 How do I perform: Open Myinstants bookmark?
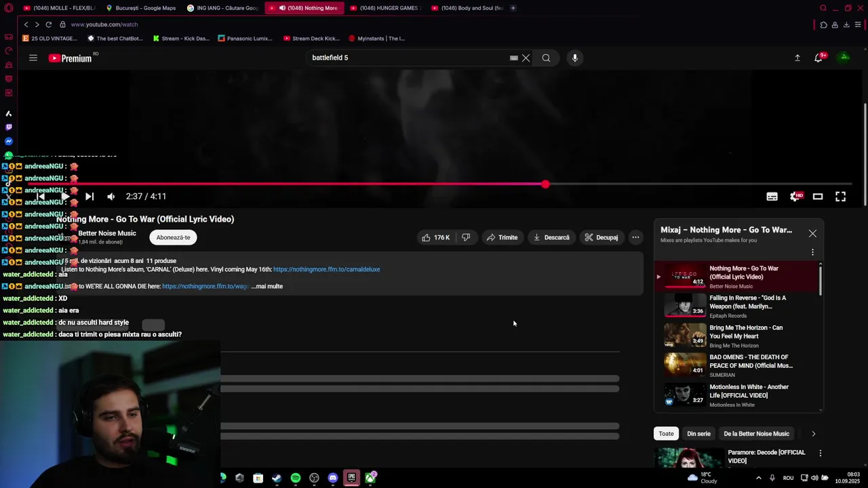[376, 39]
